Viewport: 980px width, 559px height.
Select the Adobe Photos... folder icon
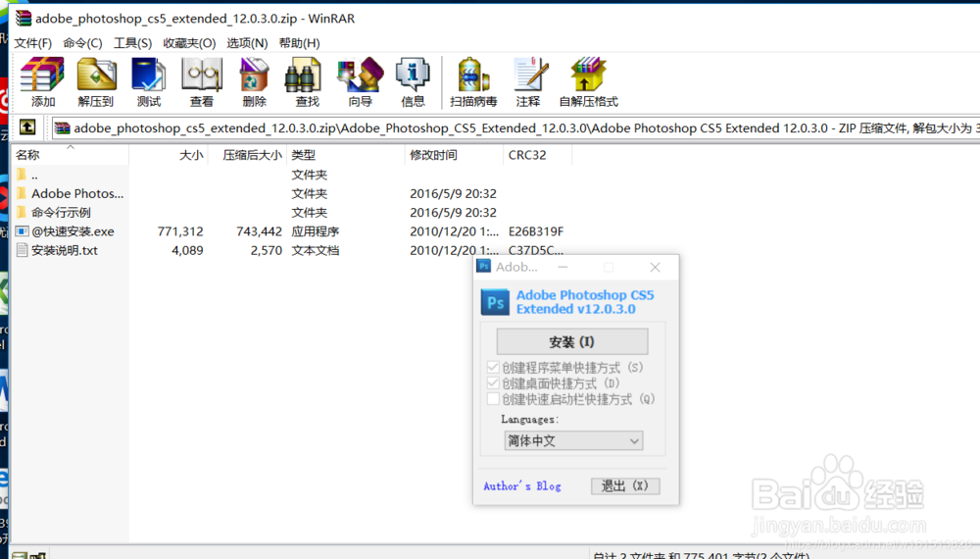point(22,193)
